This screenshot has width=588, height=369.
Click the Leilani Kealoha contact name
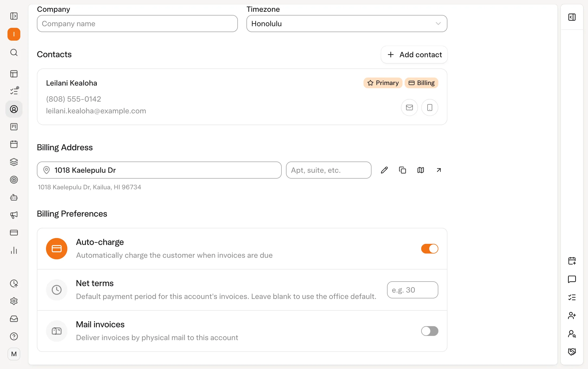click(x=72, y=83)
